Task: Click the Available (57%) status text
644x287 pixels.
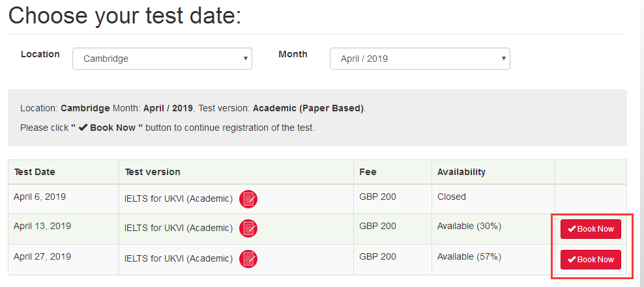Action: coord(469,257)
